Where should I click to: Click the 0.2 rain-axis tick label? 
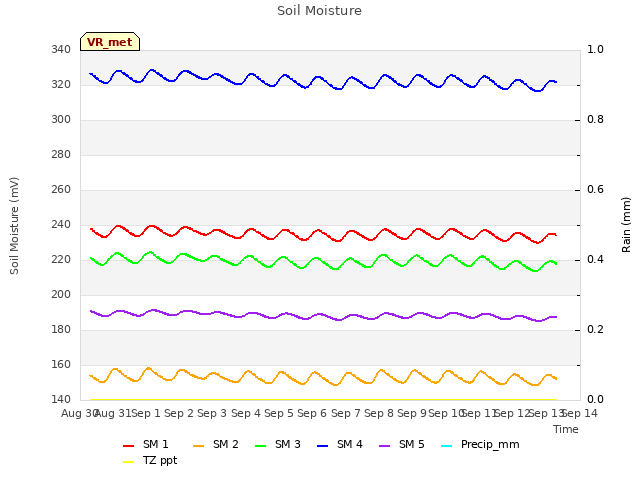[595, 330]
